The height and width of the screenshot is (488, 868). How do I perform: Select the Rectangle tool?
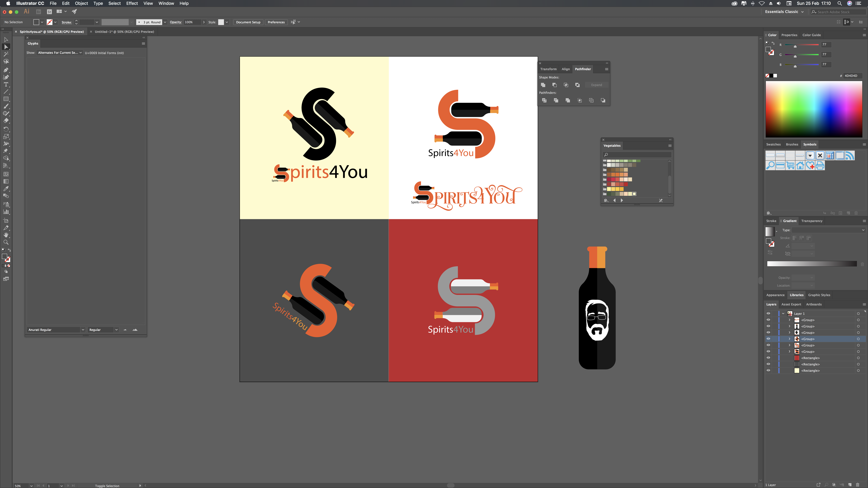coord(6,99)
